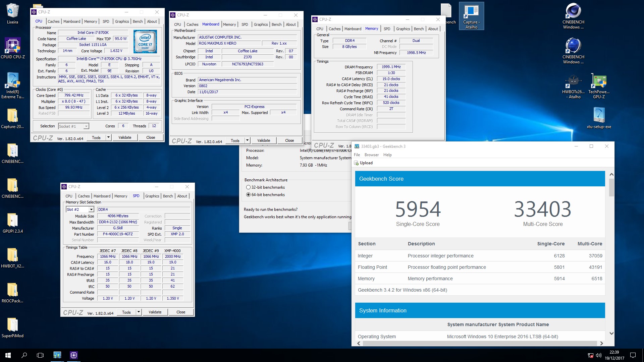The height and width of the screenshot is (362, 644).
Task: Click Close in SPD CPU-Z window
Action: click(181, 312)
